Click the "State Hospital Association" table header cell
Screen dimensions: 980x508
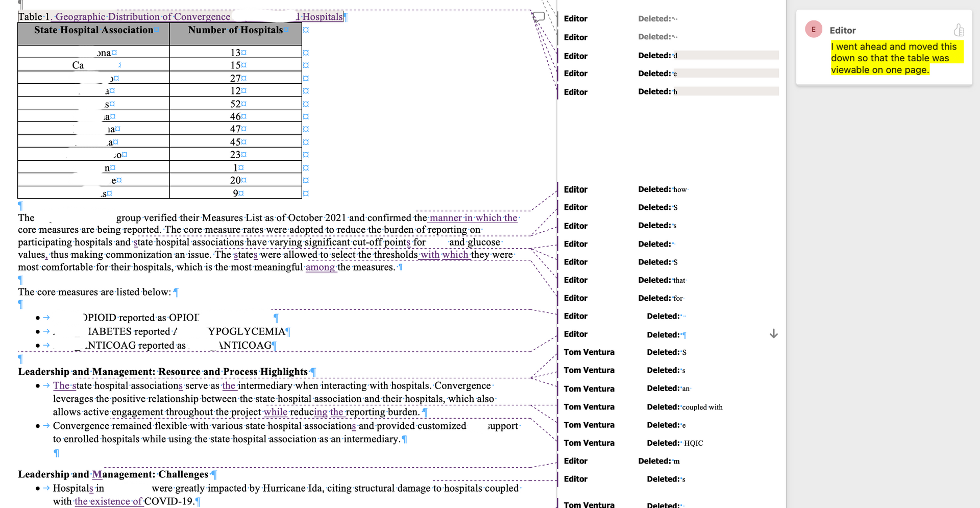click(93, 30)
